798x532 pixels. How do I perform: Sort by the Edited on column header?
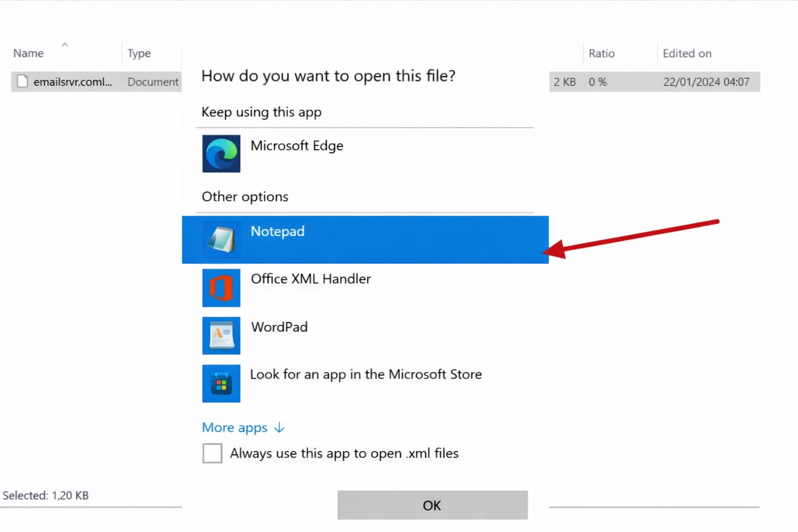point(687,53)
